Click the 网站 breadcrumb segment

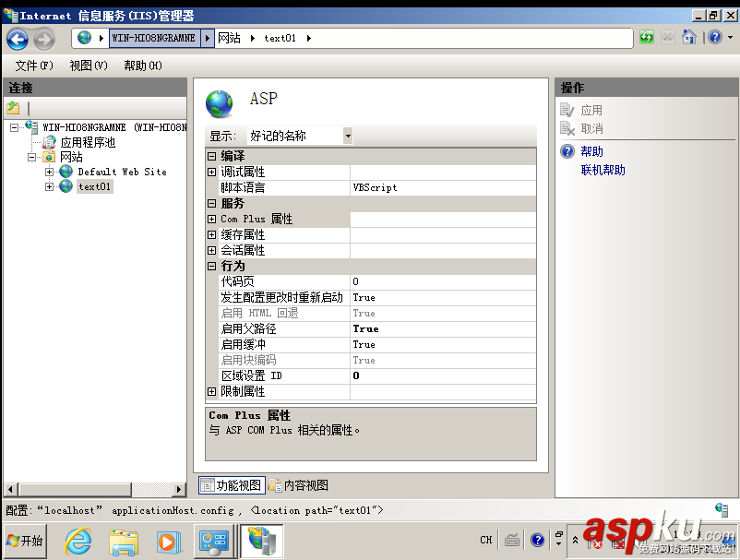pyautogui.click(x=229, y=38)
